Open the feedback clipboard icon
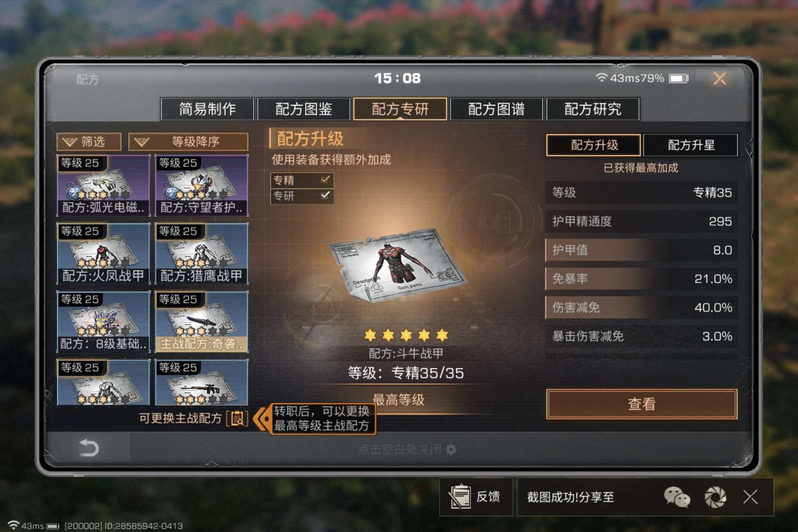 click(x=460, y=496)
